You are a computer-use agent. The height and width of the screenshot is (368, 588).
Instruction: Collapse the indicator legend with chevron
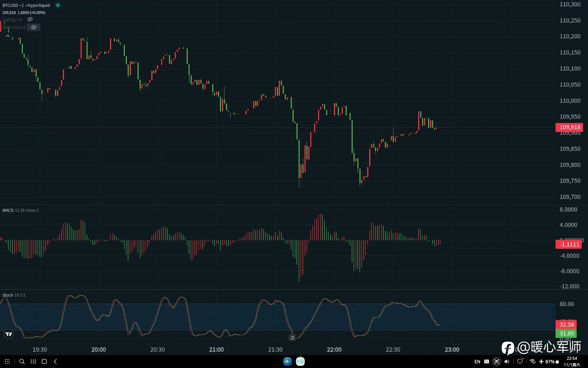point(7,36)
